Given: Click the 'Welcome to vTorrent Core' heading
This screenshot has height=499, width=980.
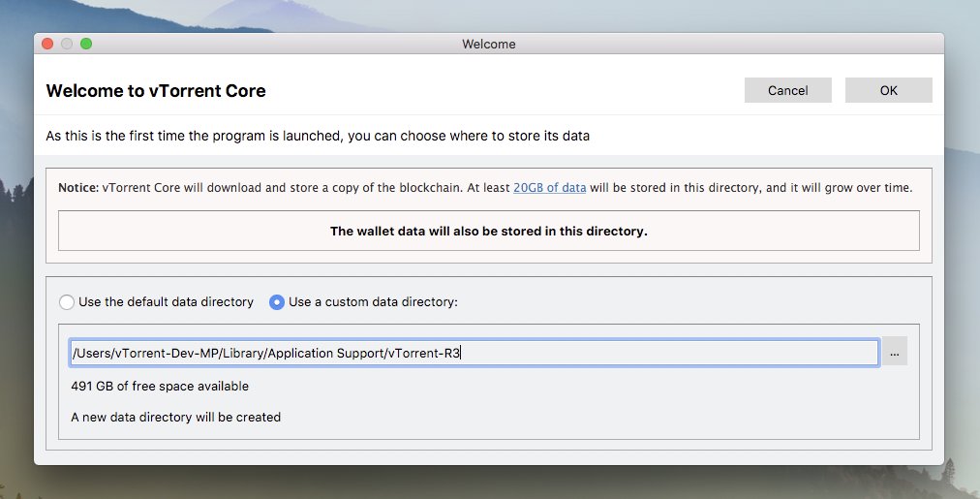Looking at the screenshot, I should 156,91.
